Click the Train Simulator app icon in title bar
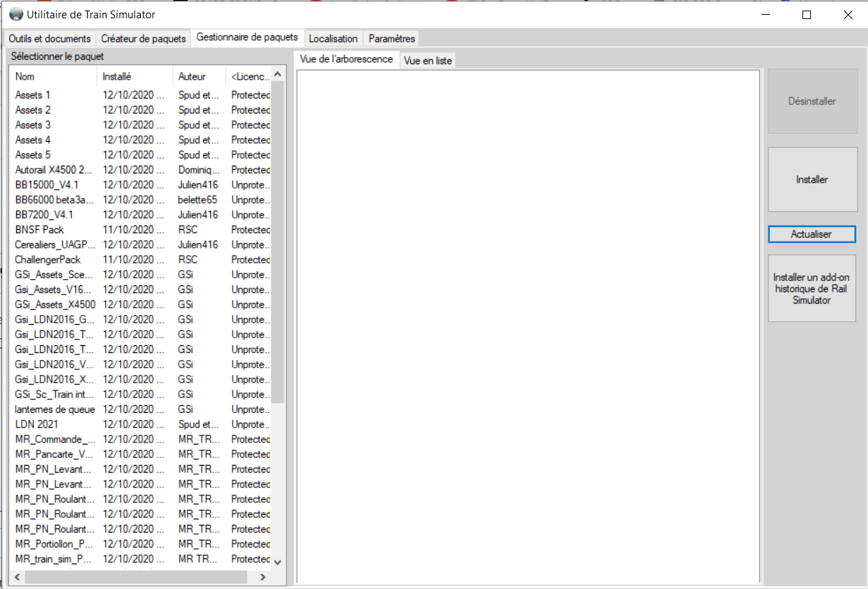 (x=16, y=14)
